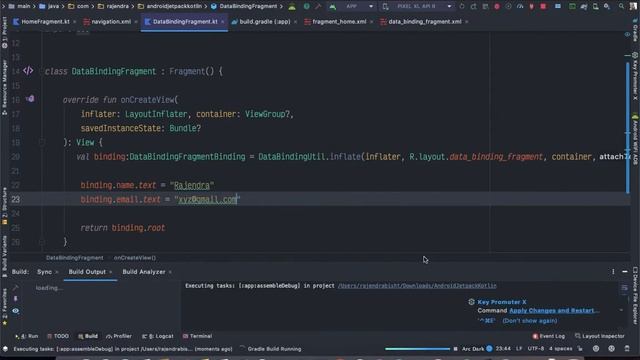Open the Build tool window button
640x360 pixels.
coord(88,336)
